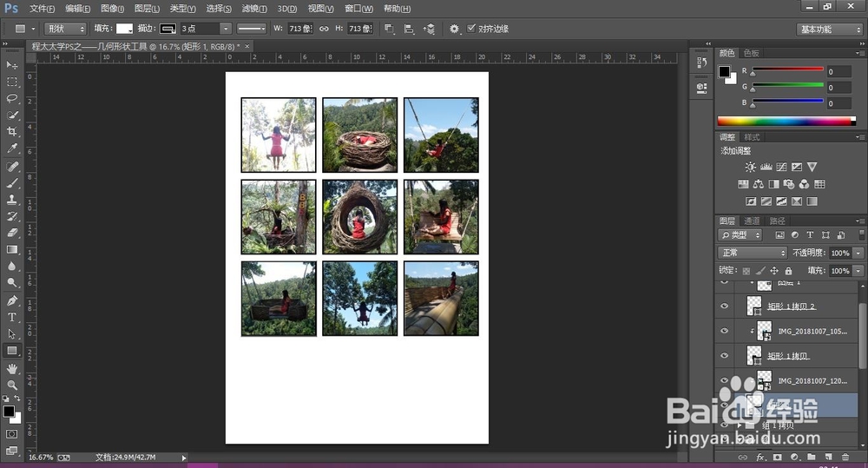The height and width of the screenshot is (468, 868).
Task: Click the white fill color swatch
Action: click(x=124, y=29)
